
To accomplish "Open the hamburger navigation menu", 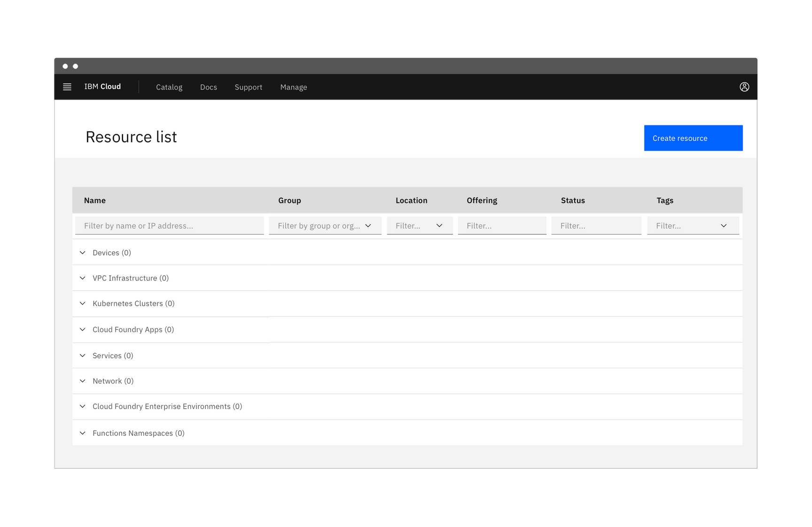I will (67, 86).
